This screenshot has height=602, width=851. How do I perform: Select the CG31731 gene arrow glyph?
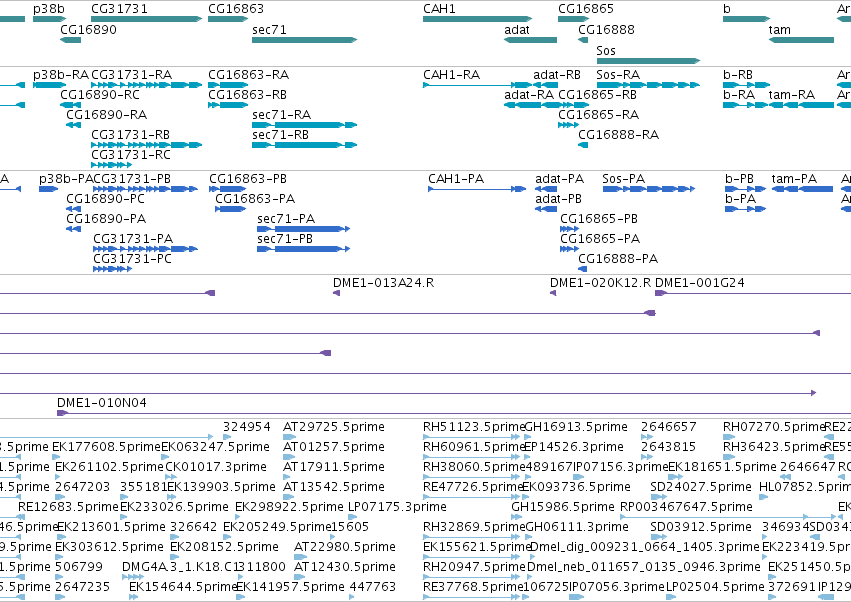point(147,19)
